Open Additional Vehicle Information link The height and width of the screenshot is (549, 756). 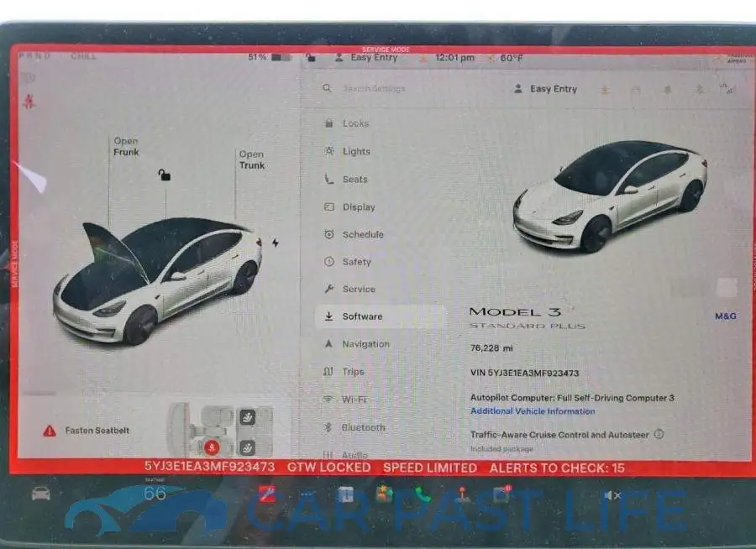pyautogui.click(x=533, y=411)
